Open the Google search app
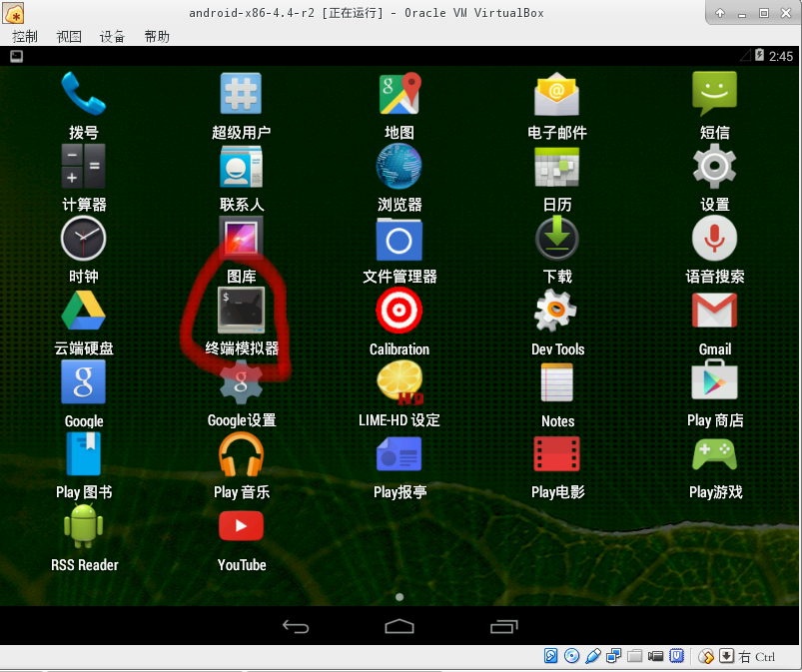This screenshot has height=672, width=802. tap(83, 382)
